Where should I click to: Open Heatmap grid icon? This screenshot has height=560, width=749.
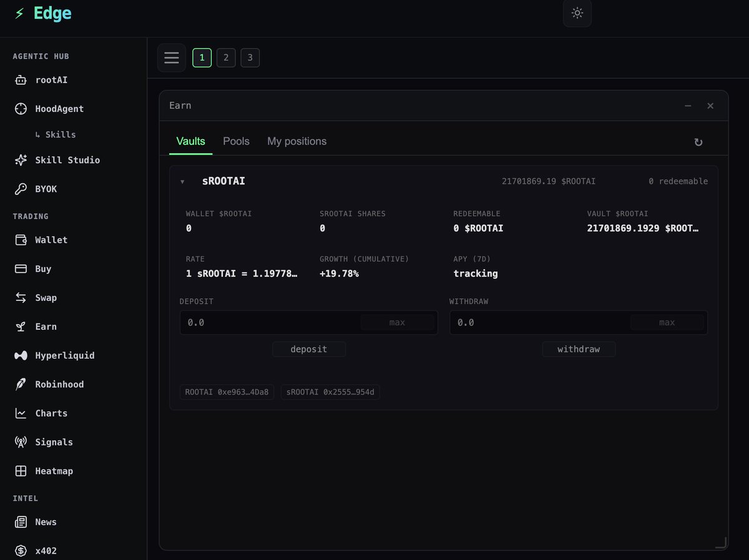coord(21,471)
